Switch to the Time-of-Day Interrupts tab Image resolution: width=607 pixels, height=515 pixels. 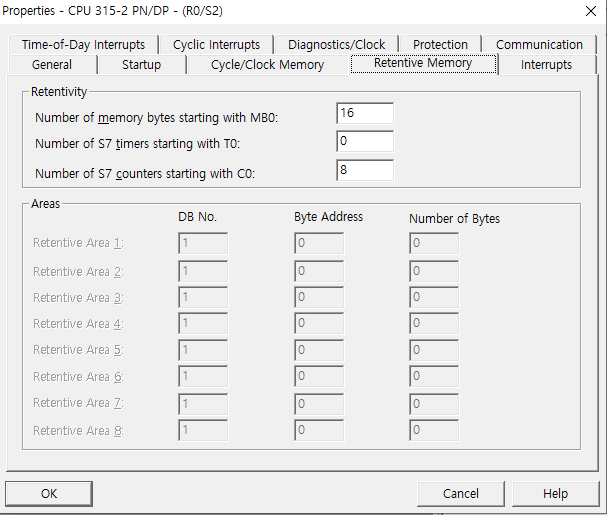(x=83, y=45)
